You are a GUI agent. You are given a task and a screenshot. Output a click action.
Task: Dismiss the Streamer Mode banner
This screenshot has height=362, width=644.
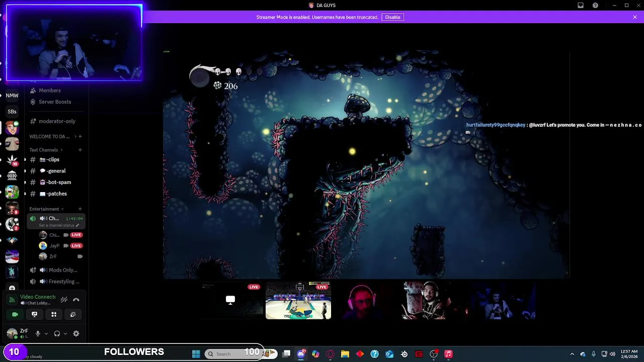[635, 17]
